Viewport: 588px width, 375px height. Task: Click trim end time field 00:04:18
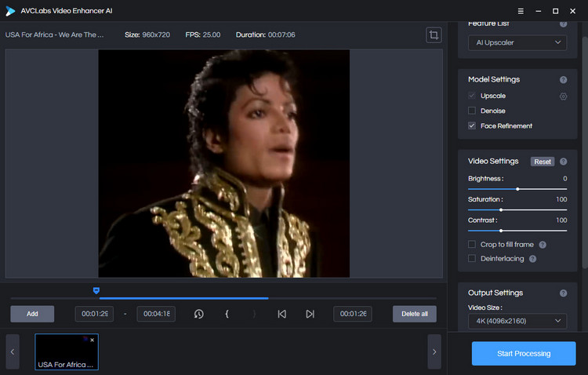(x=156, y=314)
